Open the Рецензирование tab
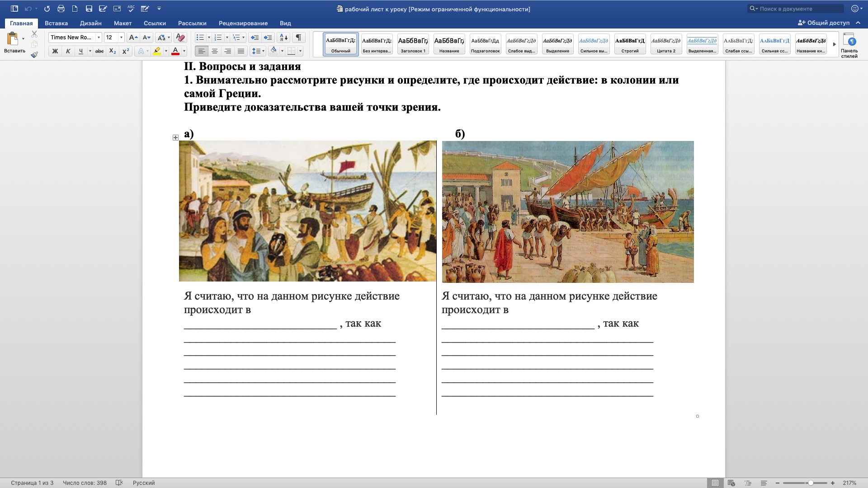Viewport: 868px width, 488px height. 243,23
